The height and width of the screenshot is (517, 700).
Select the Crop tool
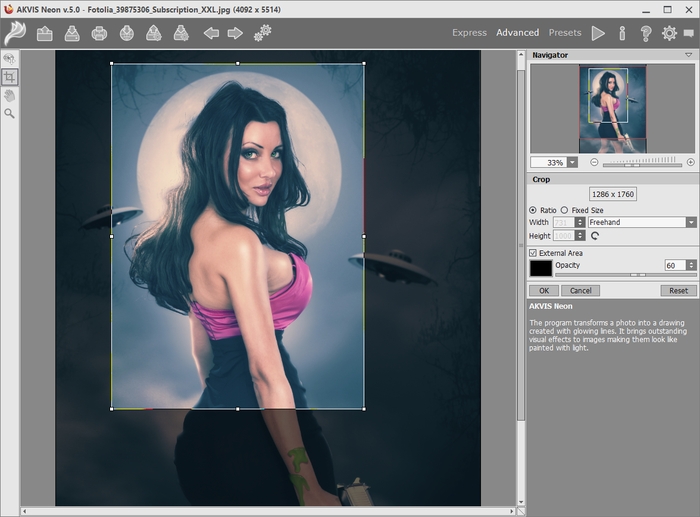click(x=9, y=77)
